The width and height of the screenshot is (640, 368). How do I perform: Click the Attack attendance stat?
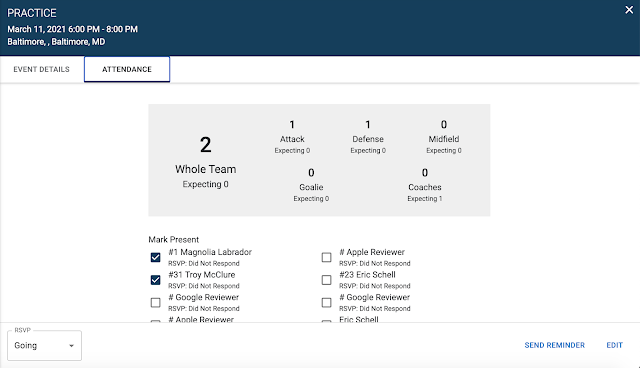tap(292, 137)
